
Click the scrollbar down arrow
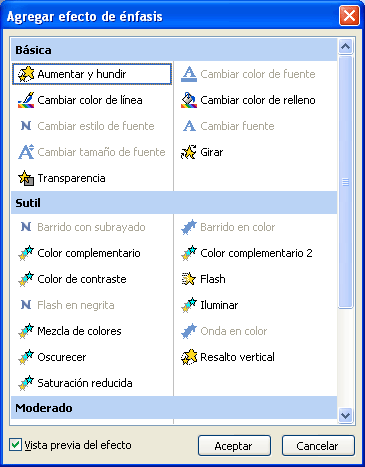pos(345,415)
